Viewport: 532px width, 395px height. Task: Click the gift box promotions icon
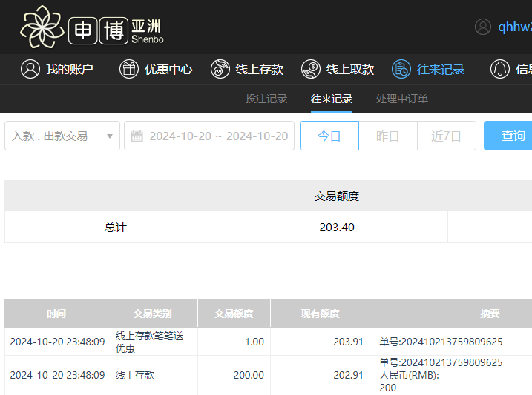(x=129, y=70)
